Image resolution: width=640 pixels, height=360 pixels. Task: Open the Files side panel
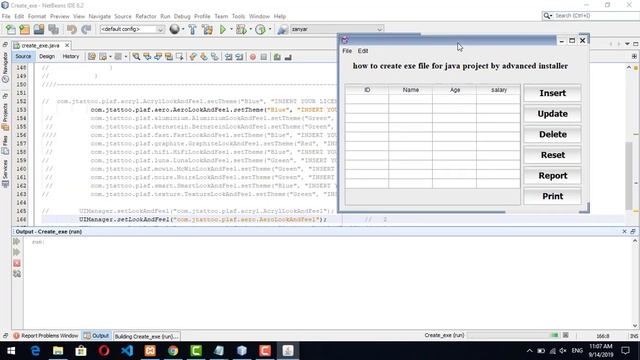coord(5,146)
